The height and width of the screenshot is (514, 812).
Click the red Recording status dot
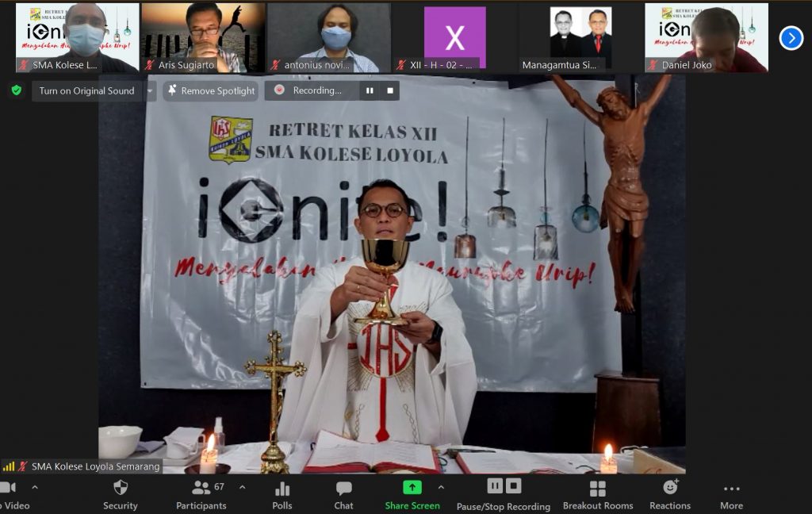[x=279, y=90]
